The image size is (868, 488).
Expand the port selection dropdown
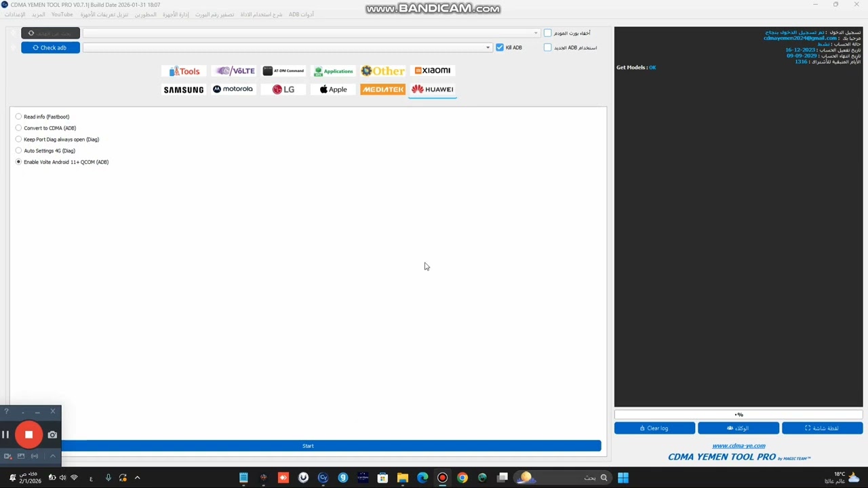tap(536, 33)
